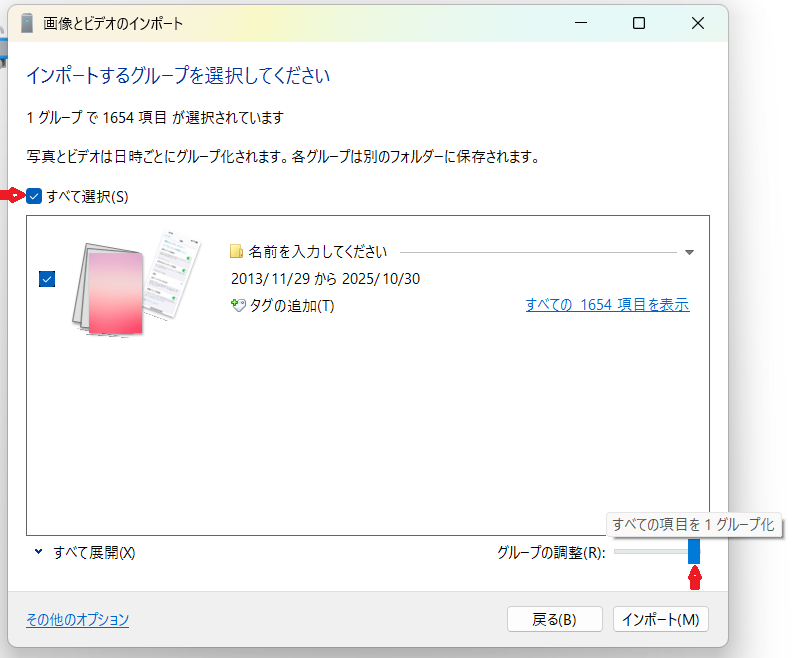
Task: Start import with インポート(M) button
Action: pos(660,619)
